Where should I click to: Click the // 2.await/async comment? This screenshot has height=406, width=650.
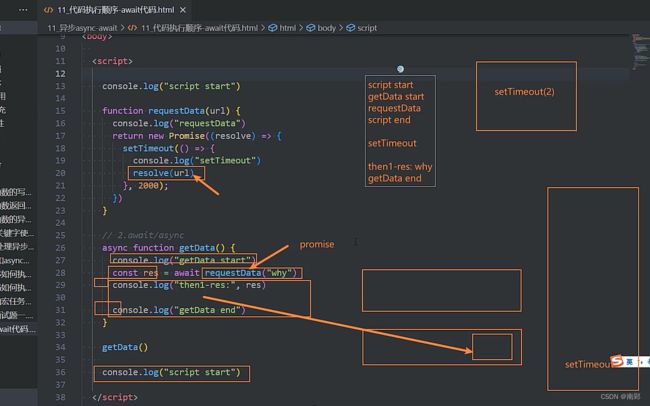(143, 235)
